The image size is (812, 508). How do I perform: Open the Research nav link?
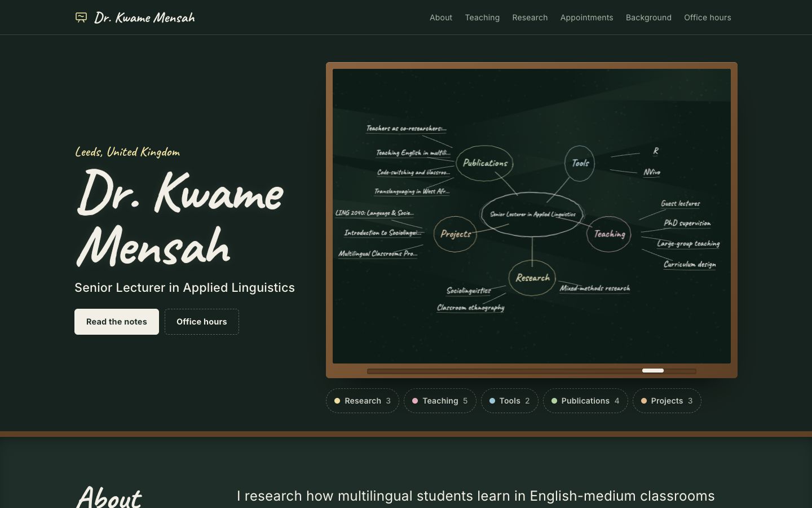[530, 17]
